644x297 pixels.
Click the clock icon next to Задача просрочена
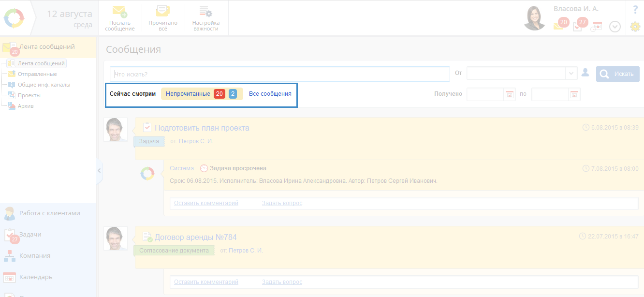(204, 168)
